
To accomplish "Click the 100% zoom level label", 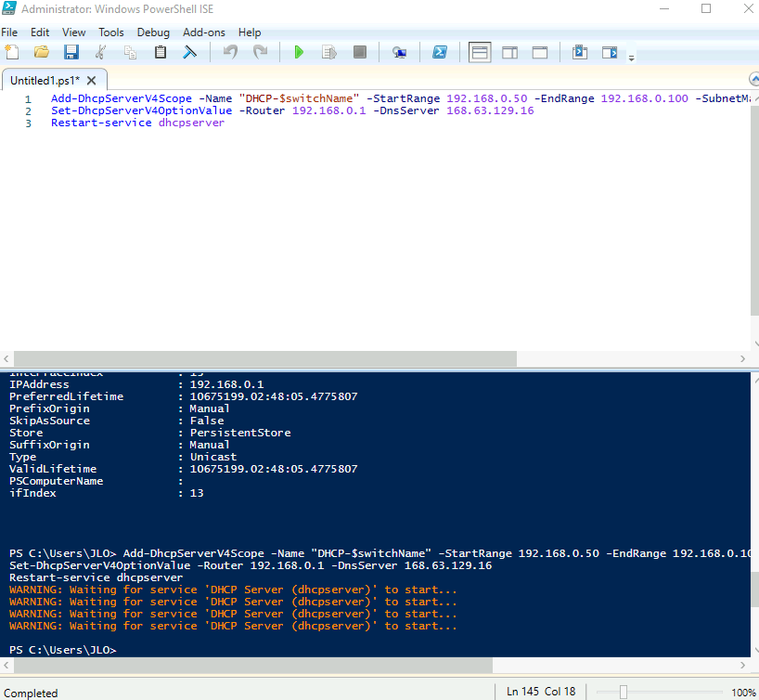I will click(x=743, y=693).
